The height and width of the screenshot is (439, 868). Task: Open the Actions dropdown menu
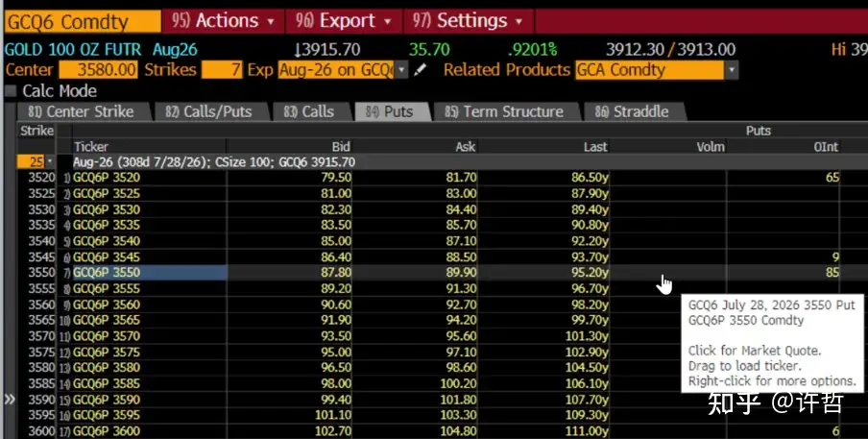(x=224, y=21)
